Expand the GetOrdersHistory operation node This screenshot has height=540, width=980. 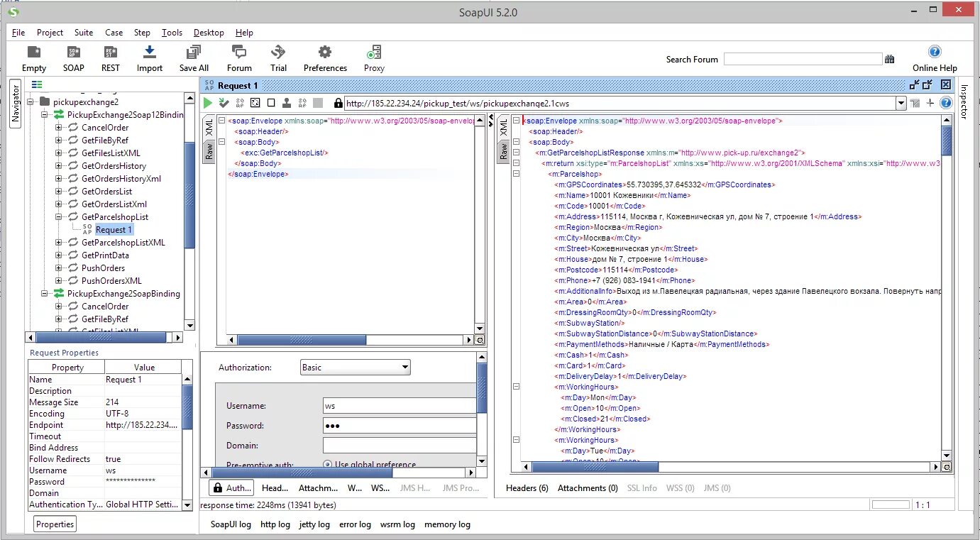tap(59, 166)
